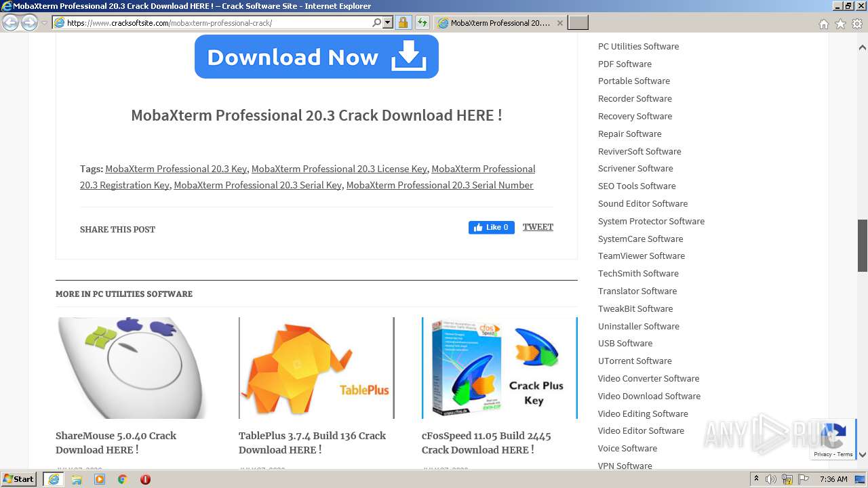The height and width of the screenshot is (488, 868).
Task: Open Video Converter Software category
Action: click(648, 378)
